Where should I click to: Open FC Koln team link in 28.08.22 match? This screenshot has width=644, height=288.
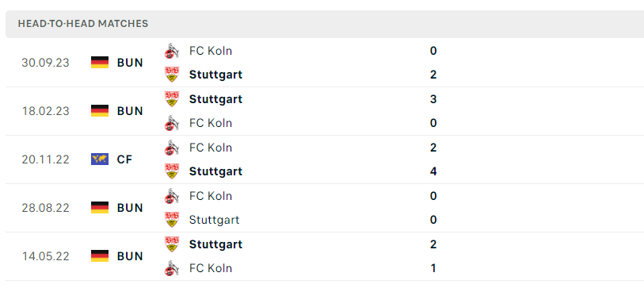click(211, 196)
